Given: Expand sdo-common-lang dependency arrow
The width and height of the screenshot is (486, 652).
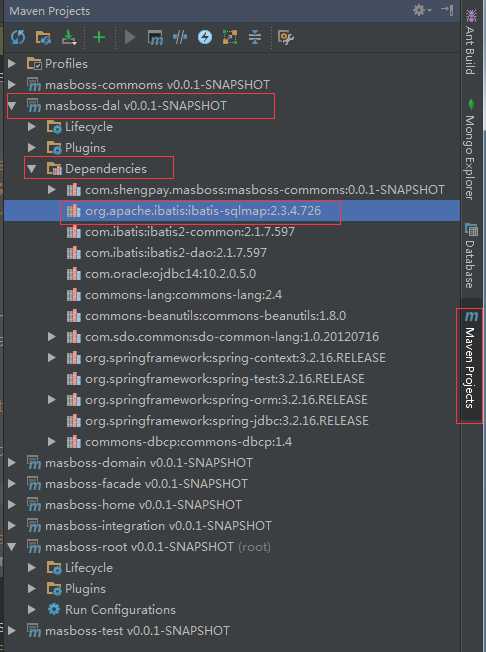Looking at the screenshot, I should [52, 336].
